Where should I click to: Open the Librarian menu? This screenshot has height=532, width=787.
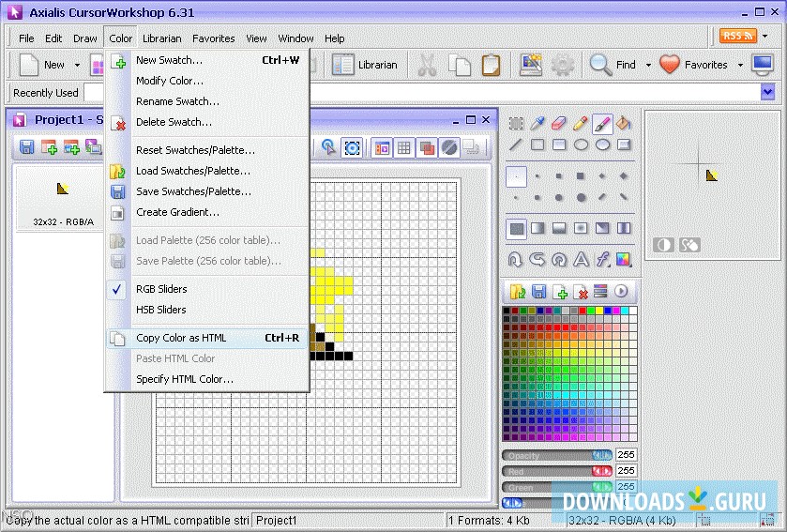[161, 38]
